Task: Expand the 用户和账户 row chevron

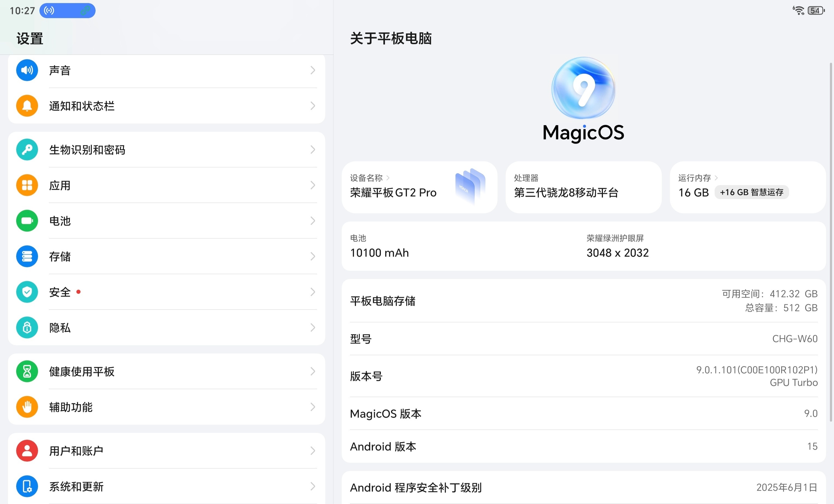Action: 313,451
